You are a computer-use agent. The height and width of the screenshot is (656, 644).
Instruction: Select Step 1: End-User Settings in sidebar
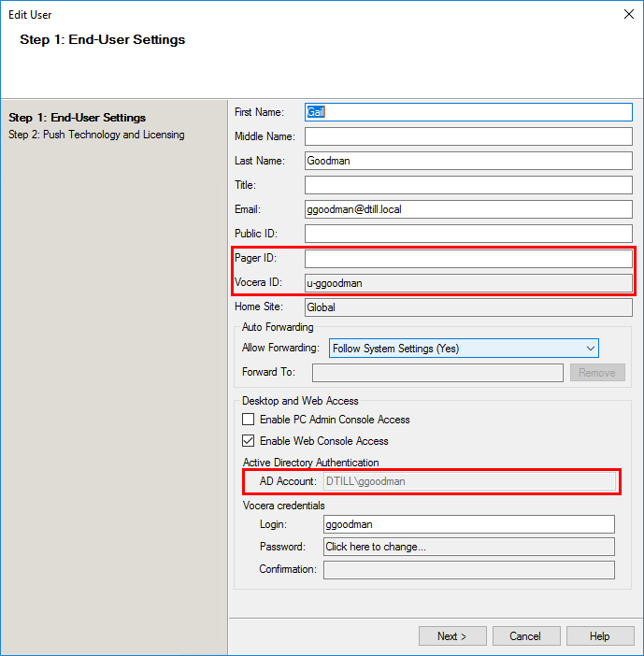tap(77, 118)
